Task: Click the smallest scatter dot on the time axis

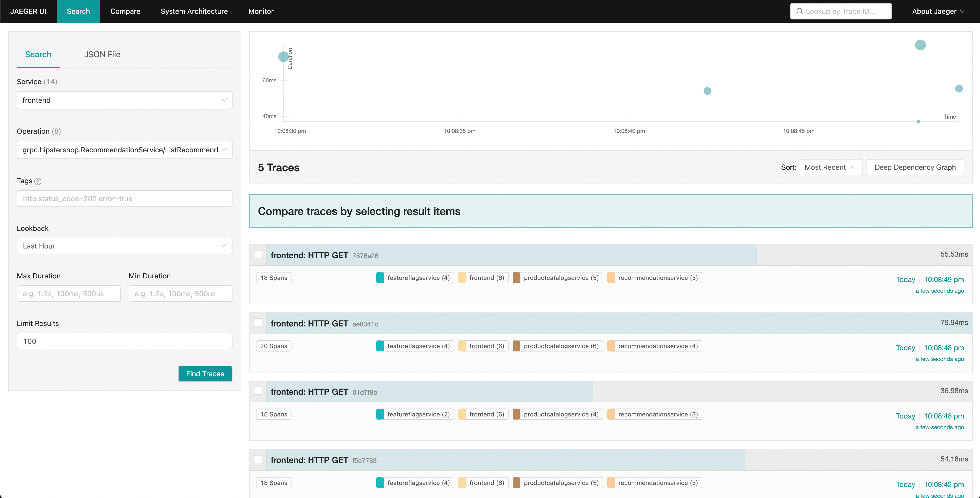Action: [918, 122]
